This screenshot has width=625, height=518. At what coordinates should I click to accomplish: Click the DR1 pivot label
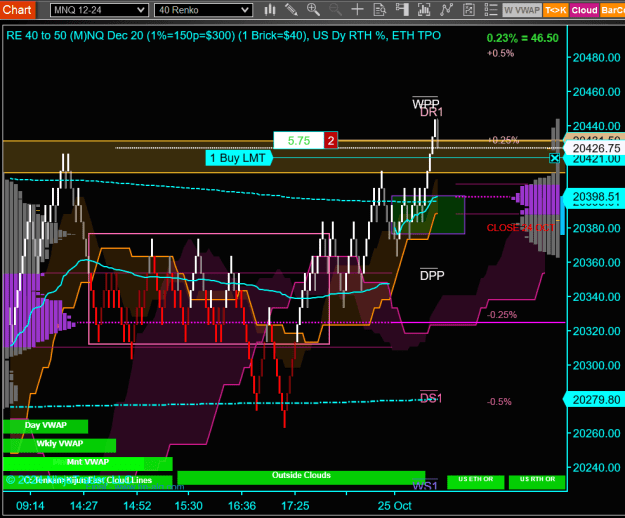point(431,112)
